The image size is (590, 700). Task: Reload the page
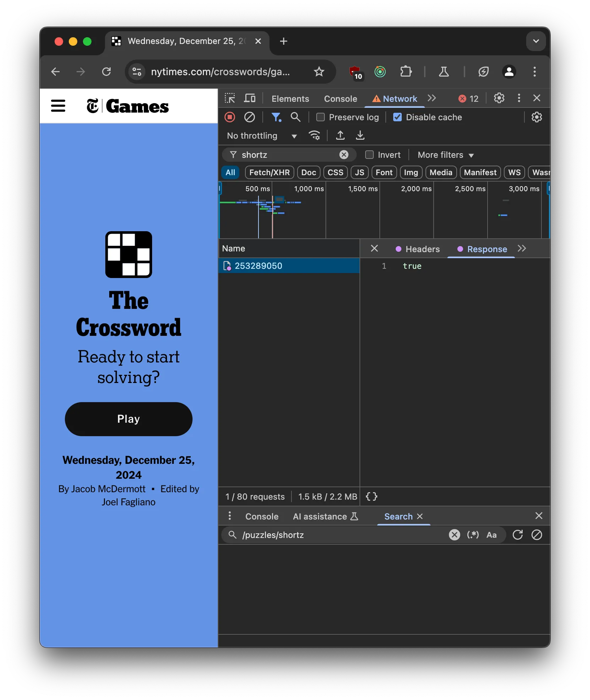coord(106,72)
